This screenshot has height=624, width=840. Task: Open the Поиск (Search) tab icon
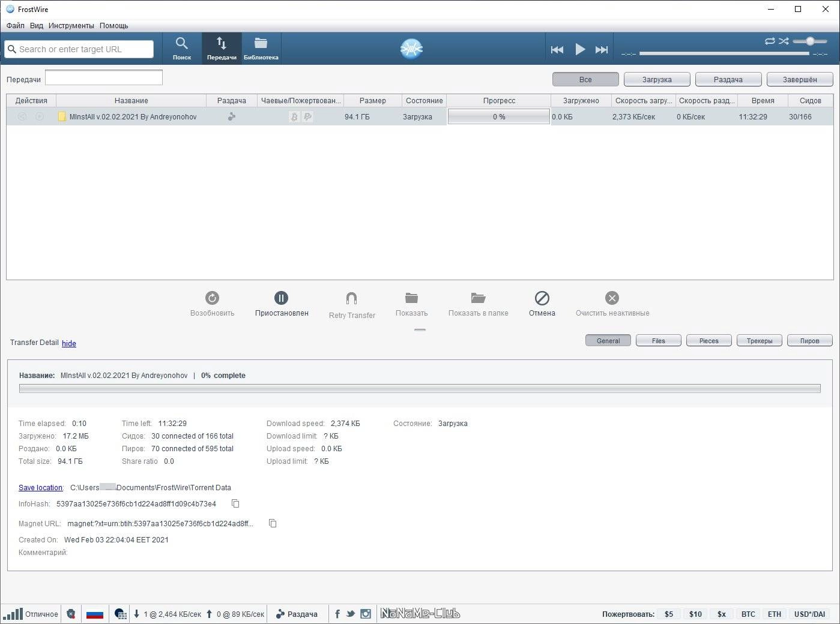(181, 48)
